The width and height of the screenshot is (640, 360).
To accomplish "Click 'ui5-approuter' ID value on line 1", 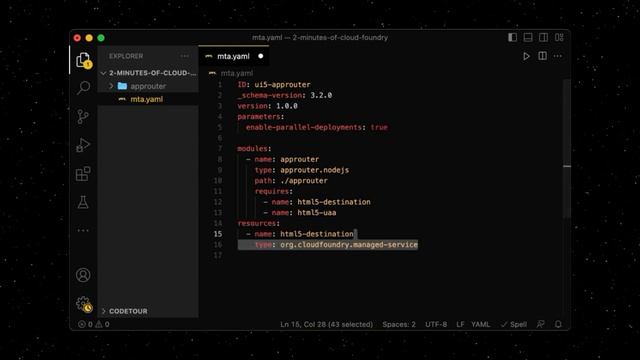I will coord(282,84).
